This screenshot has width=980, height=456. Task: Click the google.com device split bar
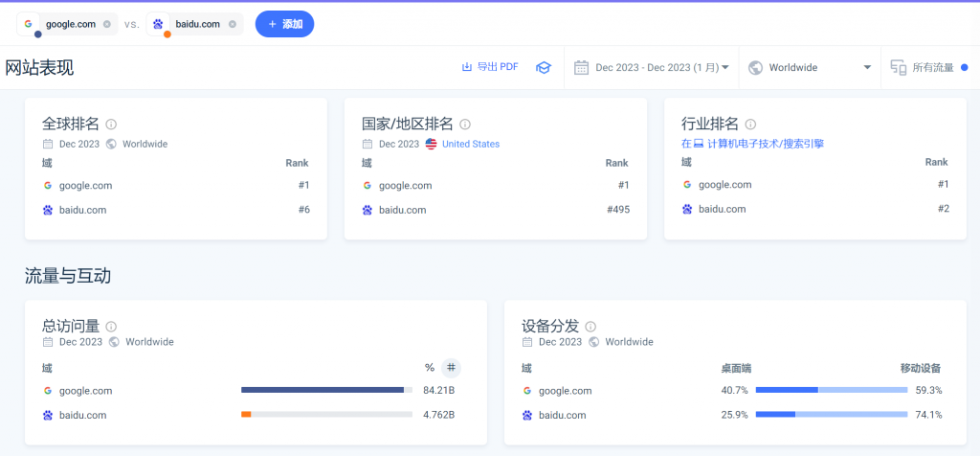pos(832,390)
